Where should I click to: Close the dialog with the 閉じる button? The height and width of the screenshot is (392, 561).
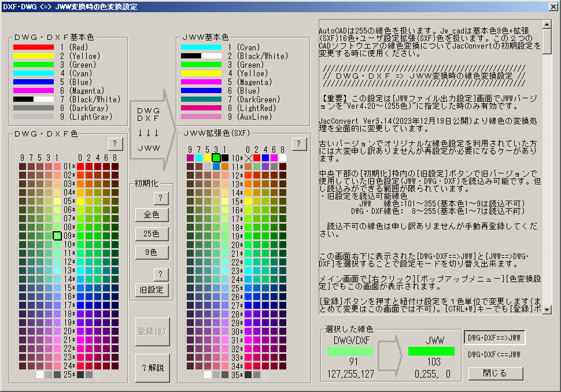point(495,373)
